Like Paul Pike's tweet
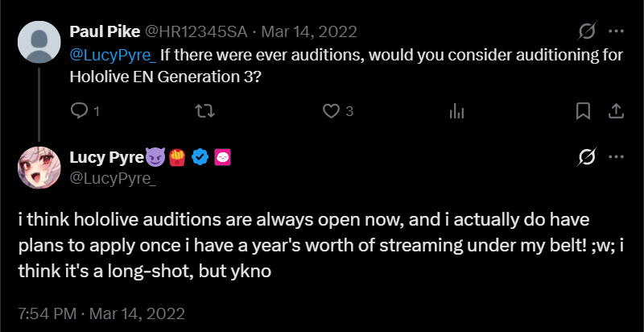Viewport: 644px width, 332px height. (x=329, y=110)
